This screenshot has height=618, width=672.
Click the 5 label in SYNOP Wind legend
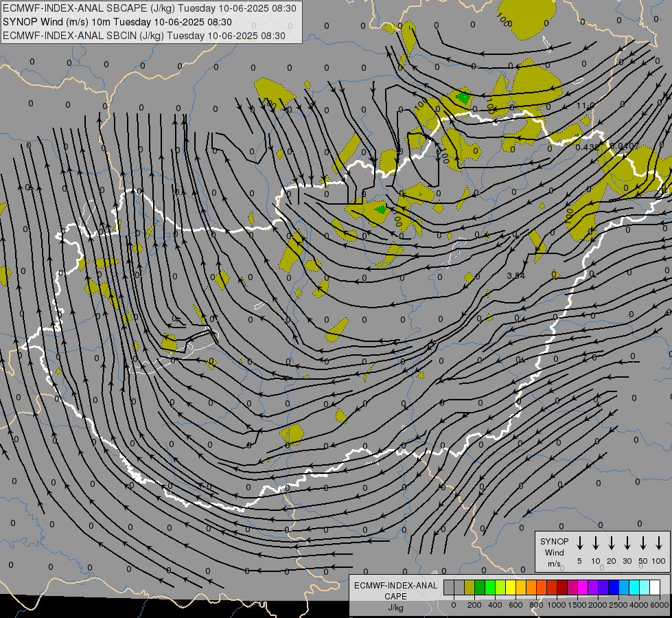[579, 561]
